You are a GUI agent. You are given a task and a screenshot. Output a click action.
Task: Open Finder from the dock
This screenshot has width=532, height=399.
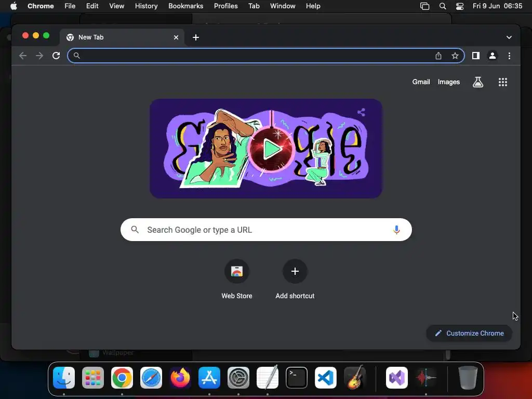tap(64, 378)
